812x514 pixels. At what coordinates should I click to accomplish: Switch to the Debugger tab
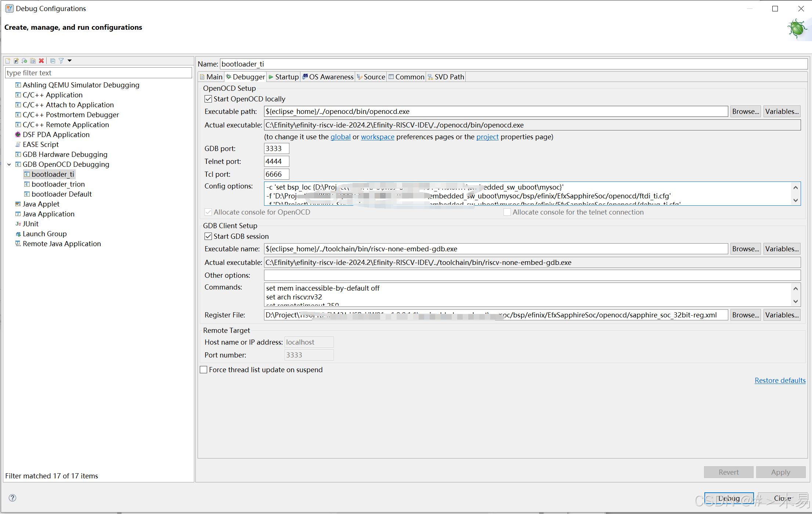point(245,77)
